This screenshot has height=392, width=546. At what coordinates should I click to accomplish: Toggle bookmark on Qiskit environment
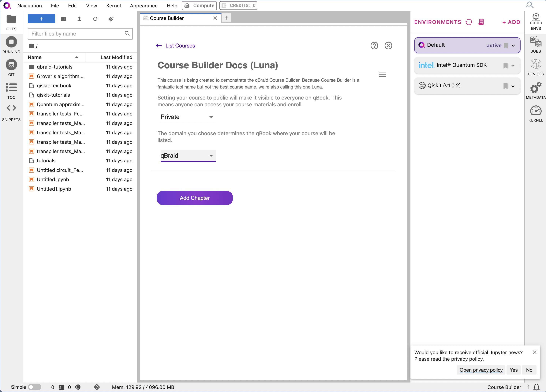pos(505,86)
